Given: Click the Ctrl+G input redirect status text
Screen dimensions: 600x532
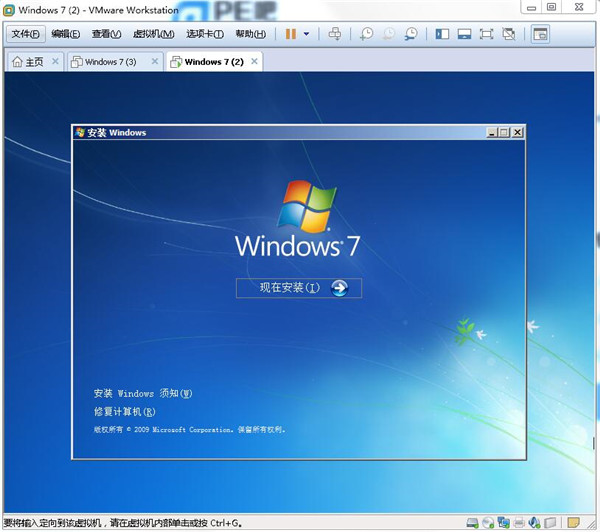Looking at the screenshot, I should 122,523.
